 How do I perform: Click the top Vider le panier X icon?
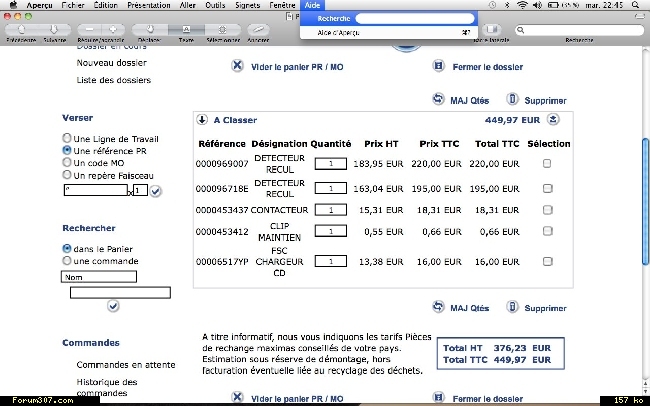pyautogui.click(x=238, y=66)
